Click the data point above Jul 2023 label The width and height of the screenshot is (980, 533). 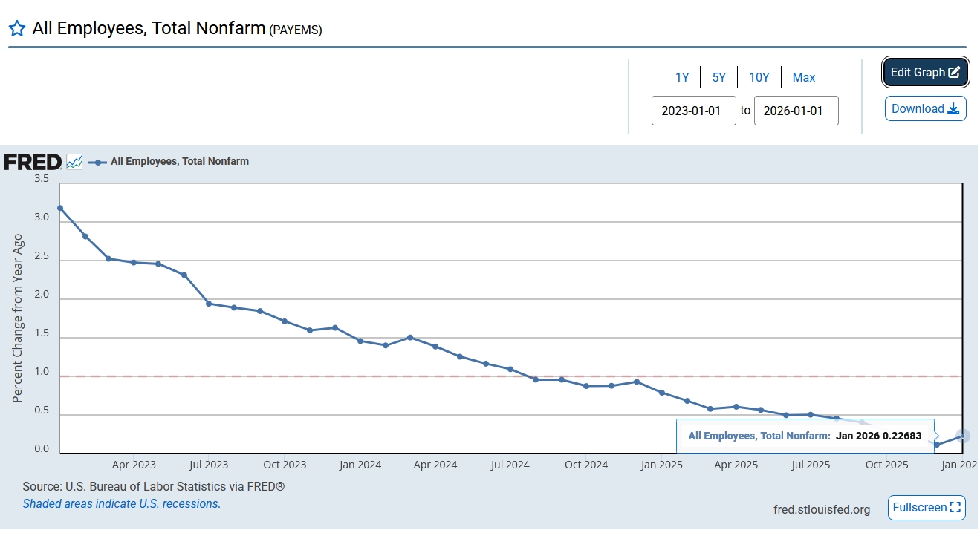click(x=209, y=303)
